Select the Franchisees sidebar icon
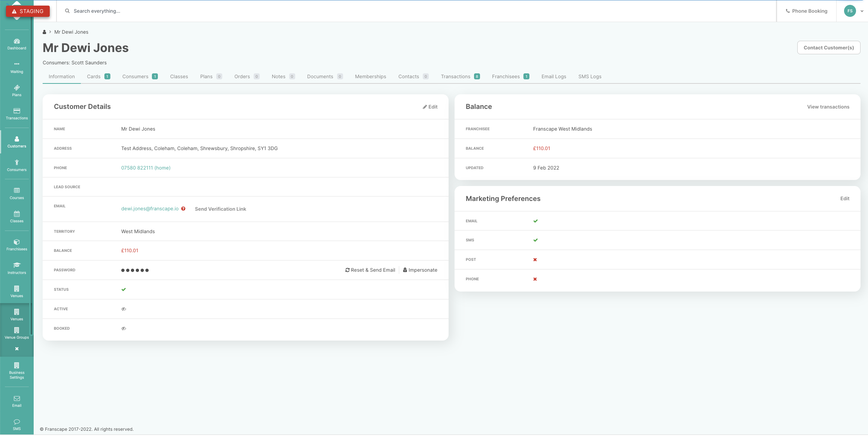Screen dimensions: 868x436 tap(17, 246)
